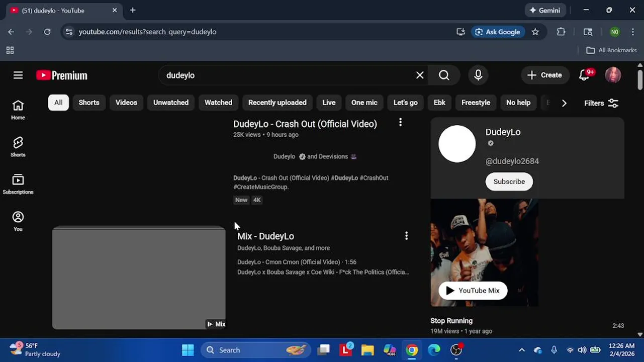644x362 pixels.
Task: Open DudeyLo channel card name
Action: click(503, 132)
